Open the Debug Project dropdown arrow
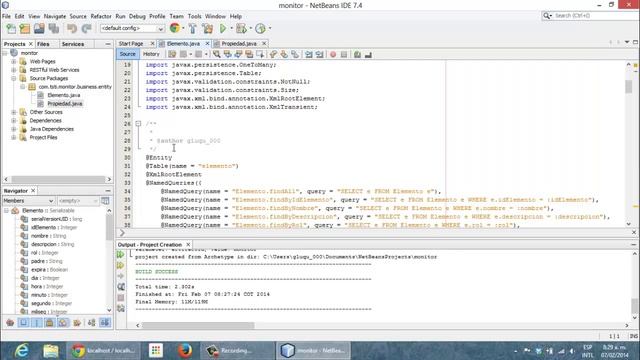 251,29
